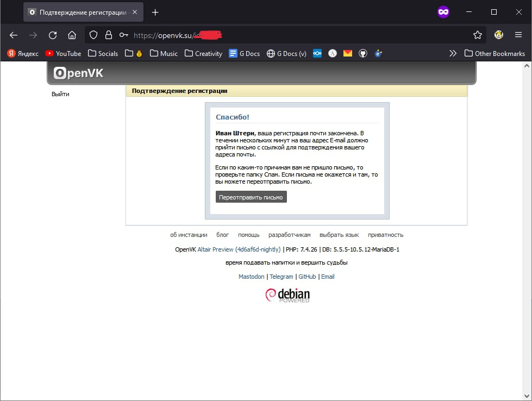Open the money bag bookmark folder
This screenshot has height=401, width=532.
pos(133,54)
